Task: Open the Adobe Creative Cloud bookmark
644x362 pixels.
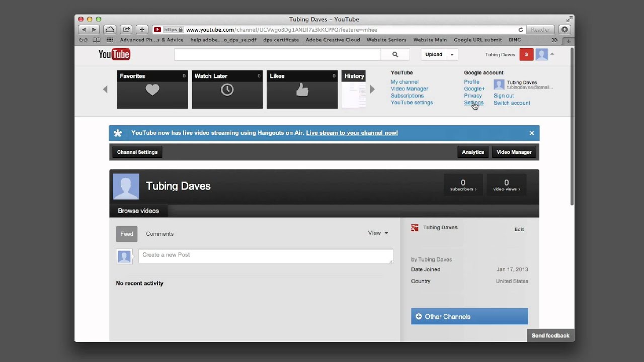Action: (333, 40)
